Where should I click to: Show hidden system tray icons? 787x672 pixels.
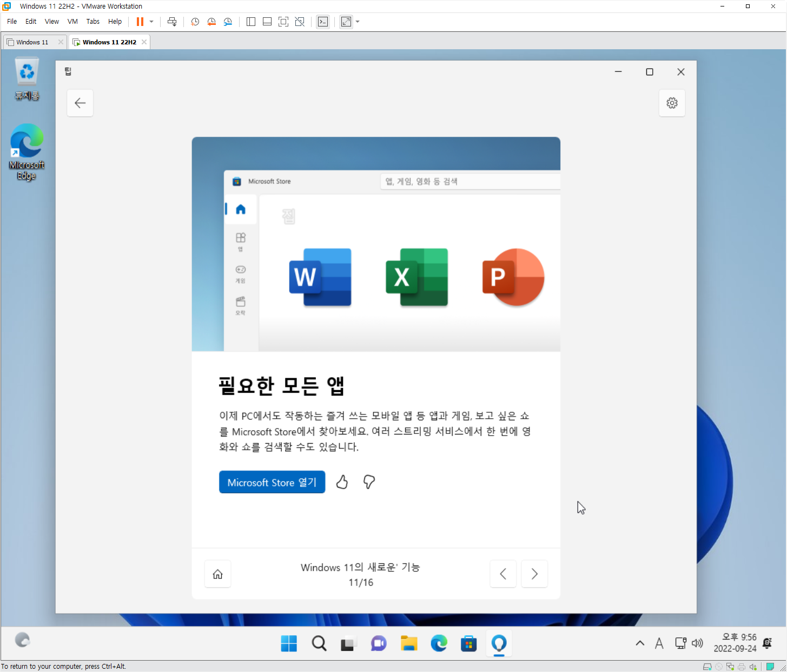tap(640, 643)
